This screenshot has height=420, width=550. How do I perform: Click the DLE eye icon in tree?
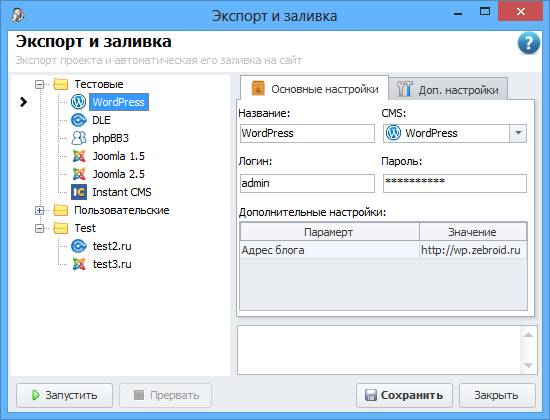79,120
